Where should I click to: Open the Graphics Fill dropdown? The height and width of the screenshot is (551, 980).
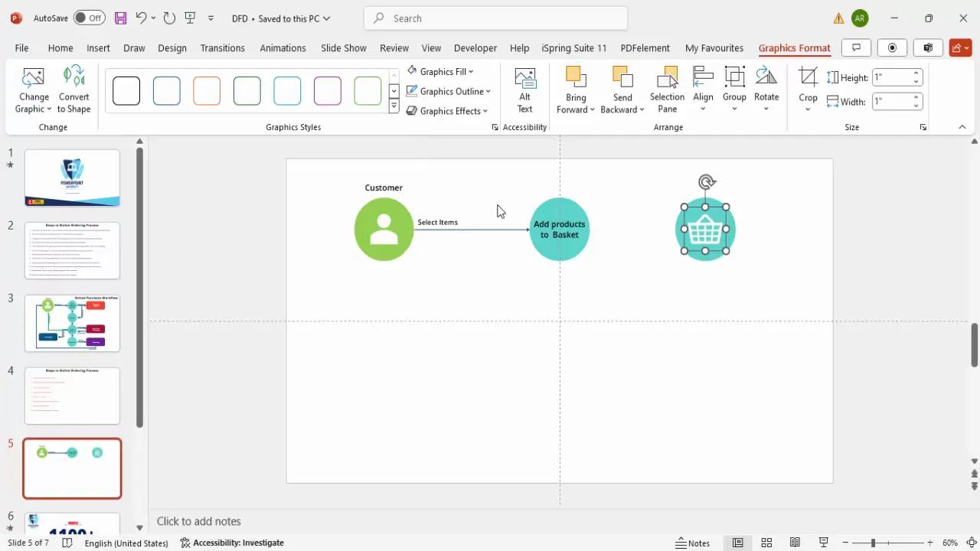440,71
